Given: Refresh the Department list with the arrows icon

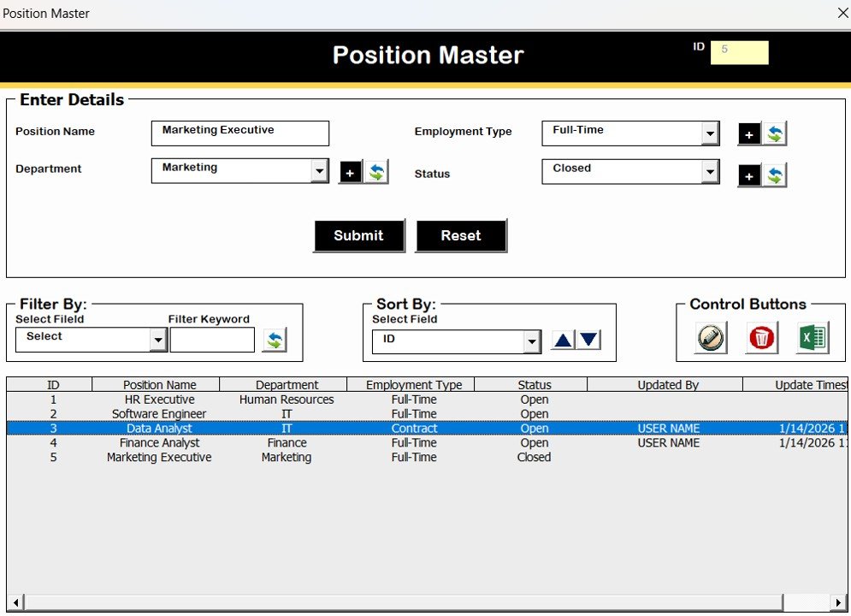Looking at the screenshot, I should pos(375,171).
